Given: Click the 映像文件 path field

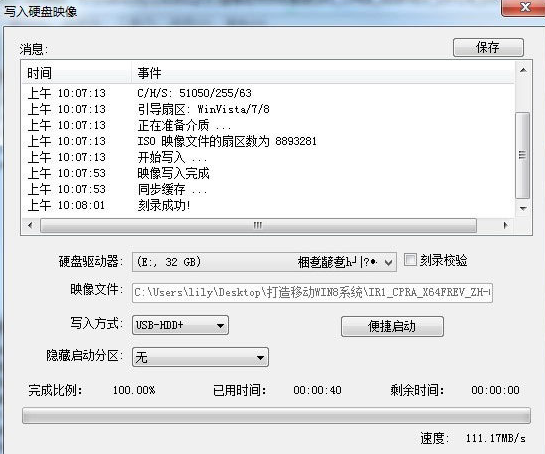Looking at the screenshot, I should click(x=312, y=293).
